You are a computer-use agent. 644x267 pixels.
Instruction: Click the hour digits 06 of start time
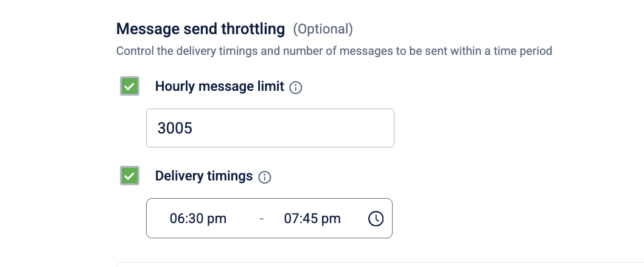pos(176,218)
